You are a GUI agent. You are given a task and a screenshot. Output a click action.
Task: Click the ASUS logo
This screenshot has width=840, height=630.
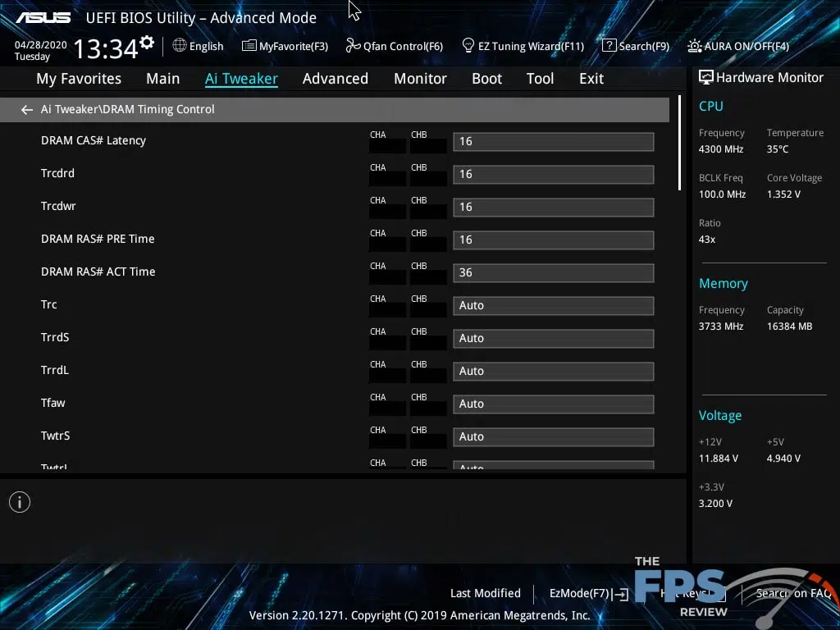43,18
